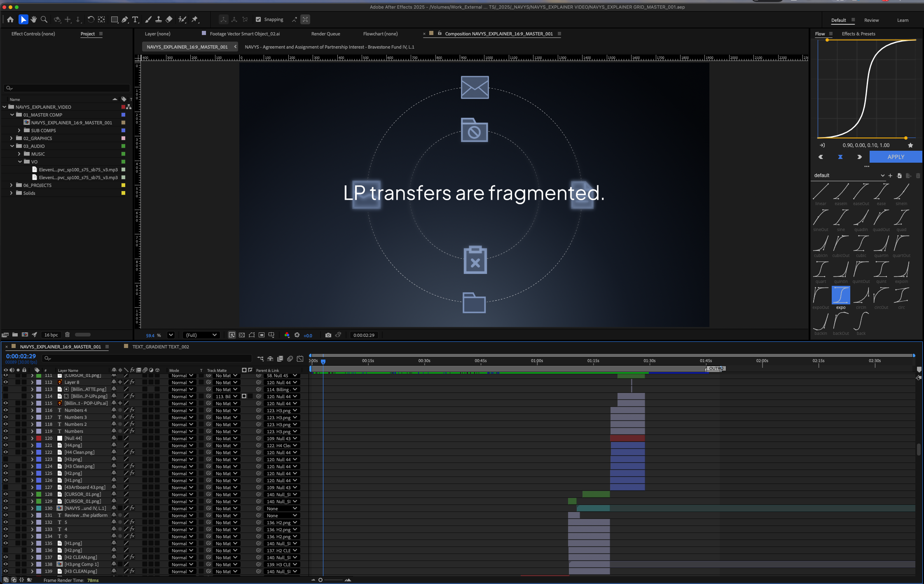Toggle visibility of Null 44 layer

pyautogui.click(x=6, y=438)
